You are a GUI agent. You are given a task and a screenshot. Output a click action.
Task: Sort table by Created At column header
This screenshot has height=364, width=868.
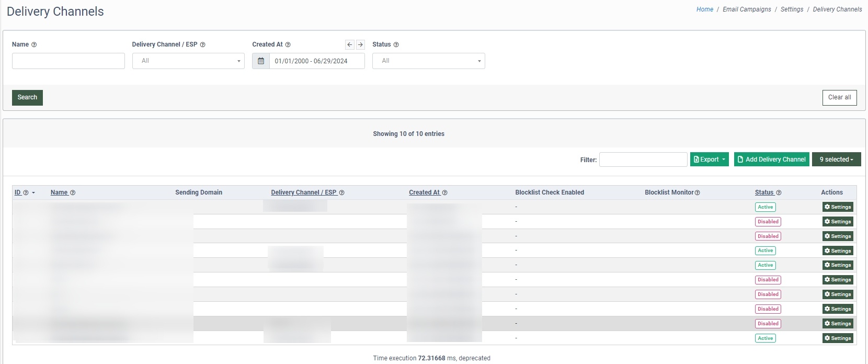[x=424, y=192]
